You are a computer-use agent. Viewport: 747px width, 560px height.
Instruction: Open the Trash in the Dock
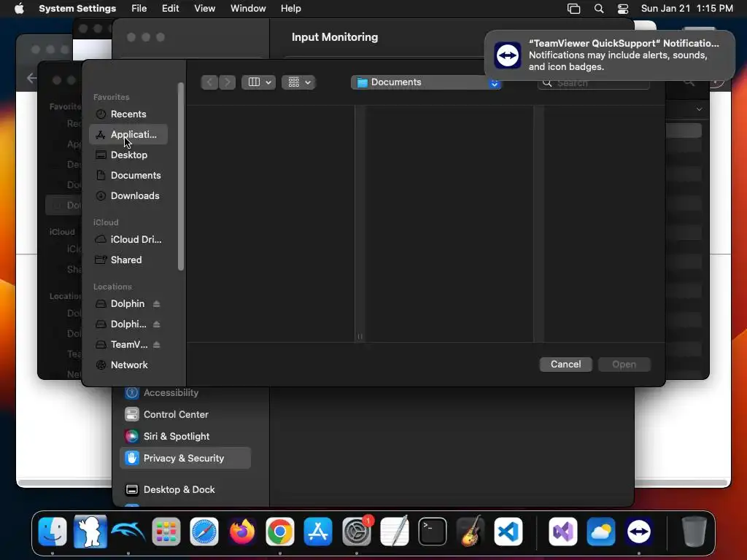click(694, 532)
